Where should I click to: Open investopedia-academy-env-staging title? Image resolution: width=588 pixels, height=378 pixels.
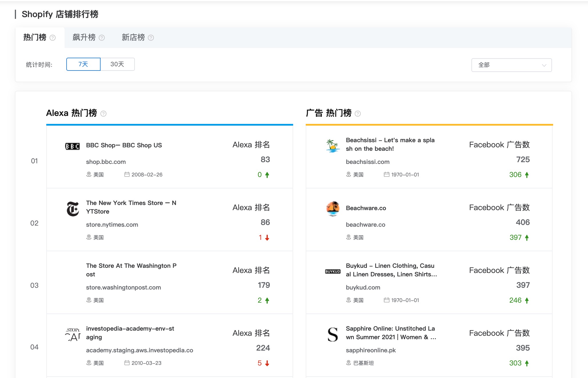click(130, 333)
